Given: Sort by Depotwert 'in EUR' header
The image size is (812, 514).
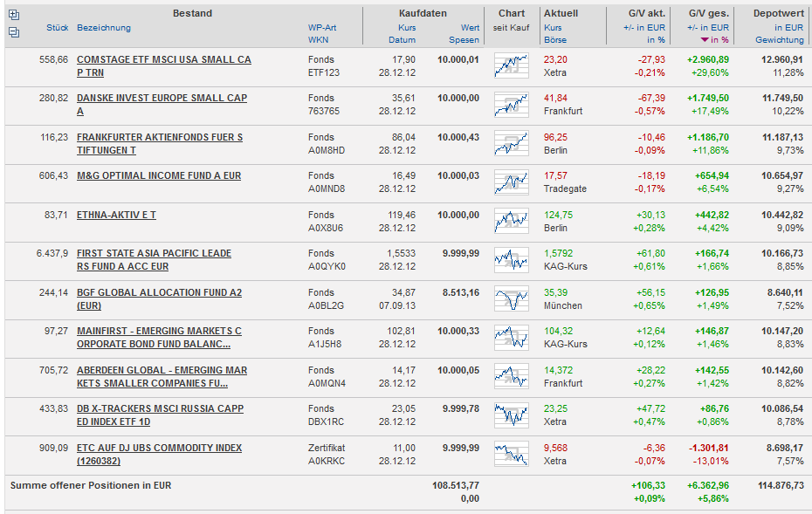Looking at the screenshot, I should (x=788, y=27).
